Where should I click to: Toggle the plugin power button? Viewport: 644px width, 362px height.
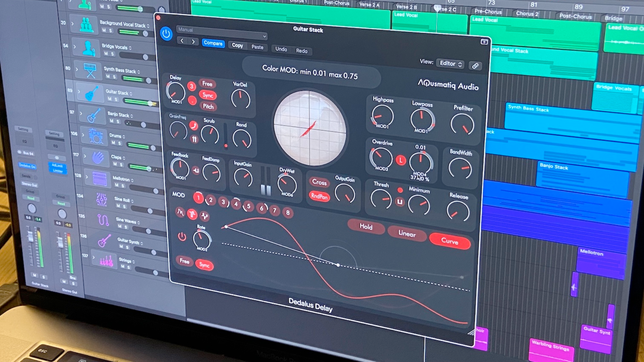(166, 34)
